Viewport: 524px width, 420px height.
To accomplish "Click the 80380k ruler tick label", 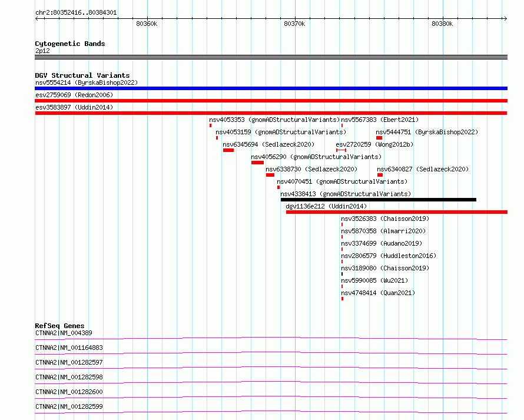I will (442, 24).
